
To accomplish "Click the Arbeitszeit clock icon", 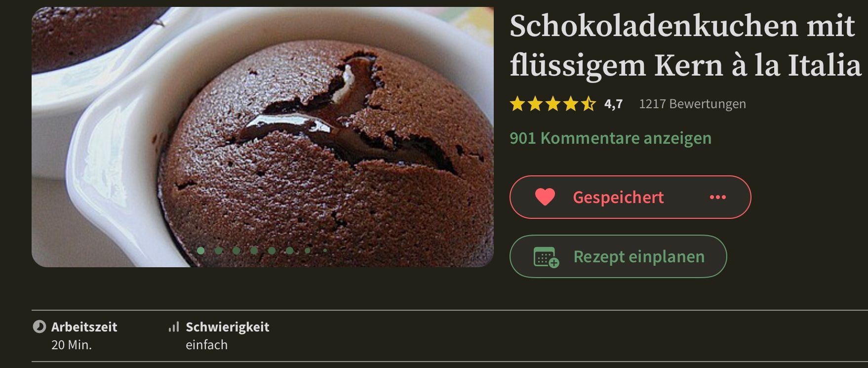I will 39,327.
